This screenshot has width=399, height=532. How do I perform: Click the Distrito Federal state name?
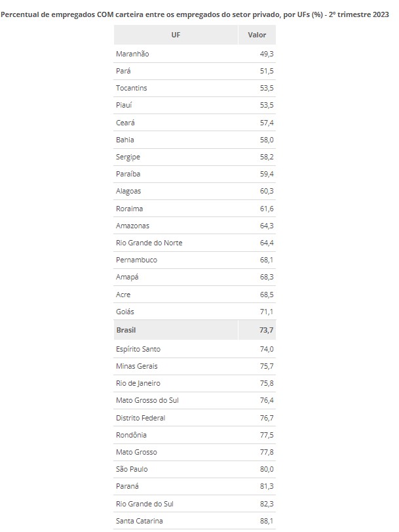[140, 418]
